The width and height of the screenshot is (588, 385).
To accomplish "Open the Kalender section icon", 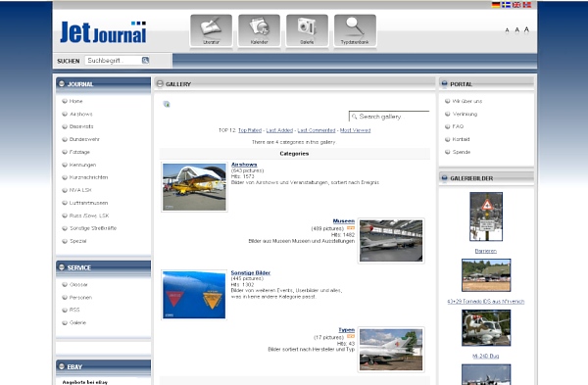I will (x=259, y=30).
